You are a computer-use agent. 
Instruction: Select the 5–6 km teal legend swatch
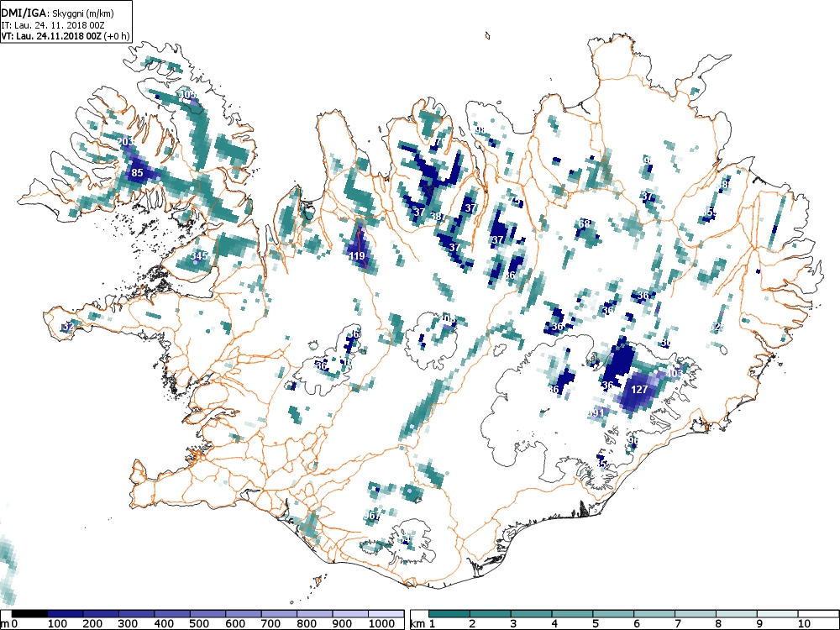pos(613,614)
